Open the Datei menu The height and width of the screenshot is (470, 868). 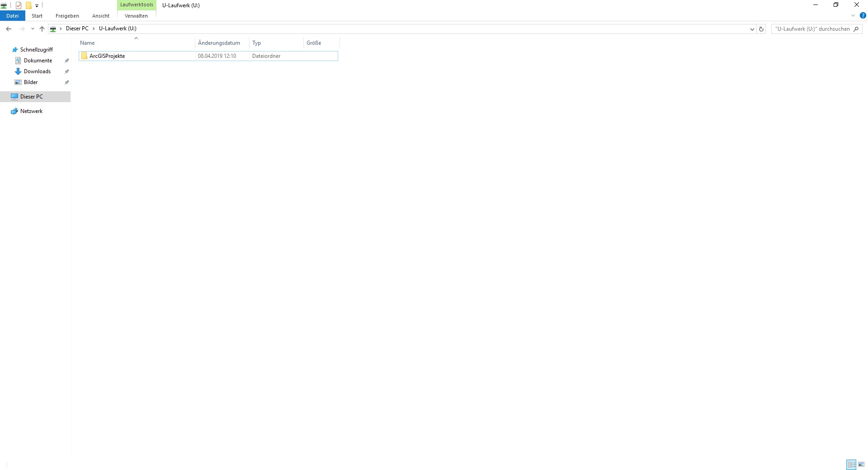(13, 16)
